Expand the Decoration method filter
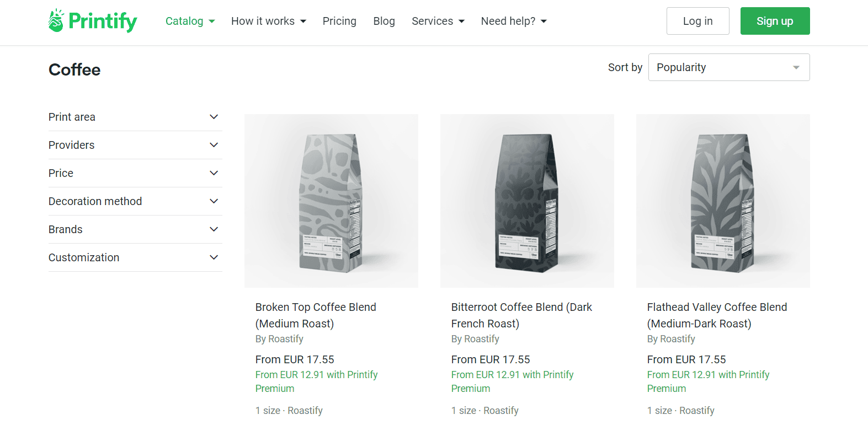 coord(135,201)
